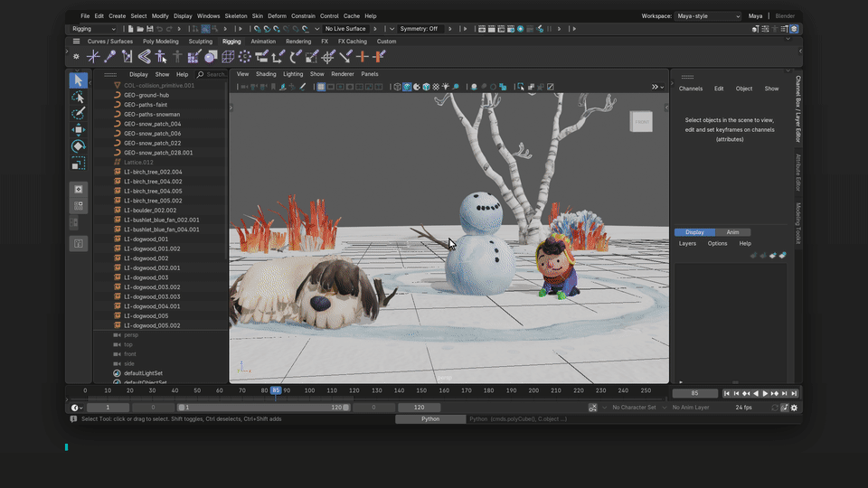Click the Cluster deformer shelf icon
The width and height of the screenshot is (868, 488).
244,56
